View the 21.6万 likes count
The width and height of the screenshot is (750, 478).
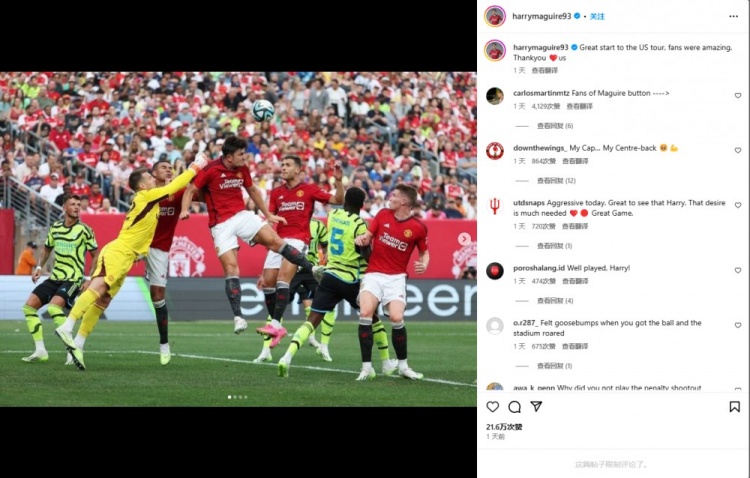(x=504, y=427)
